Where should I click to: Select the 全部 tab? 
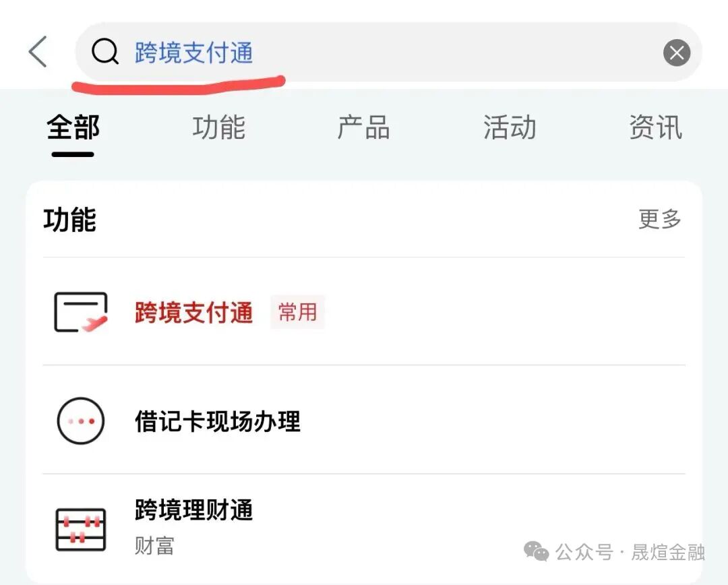coord(73,128)
